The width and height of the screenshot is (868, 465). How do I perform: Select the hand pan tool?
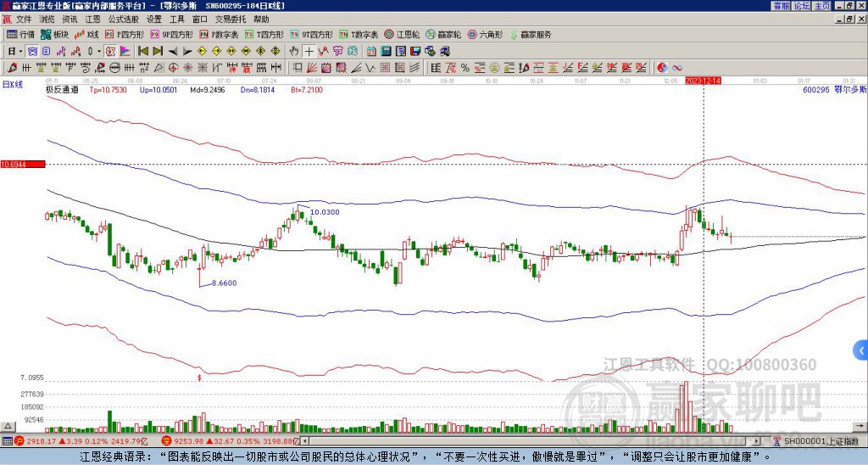[294, 52]
